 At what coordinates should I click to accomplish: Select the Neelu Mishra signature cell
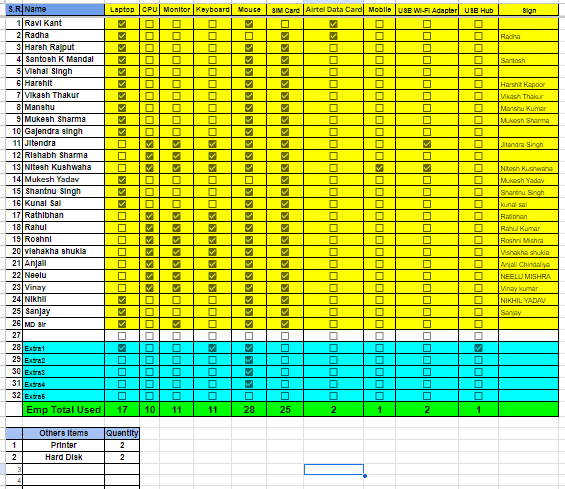pyautogui.click(x=529, y=276)
